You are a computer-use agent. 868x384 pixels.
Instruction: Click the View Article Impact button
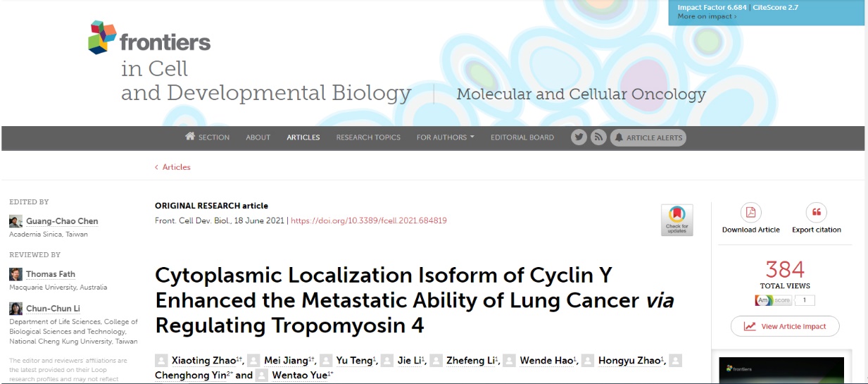click(x=785, y=326)
